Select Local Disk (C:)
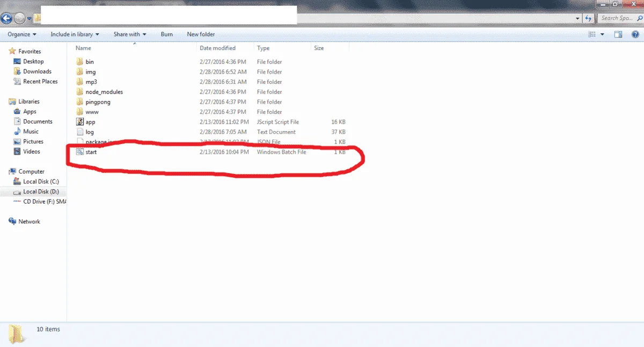Viewport: 644px width, 347px height. [41, 182]
